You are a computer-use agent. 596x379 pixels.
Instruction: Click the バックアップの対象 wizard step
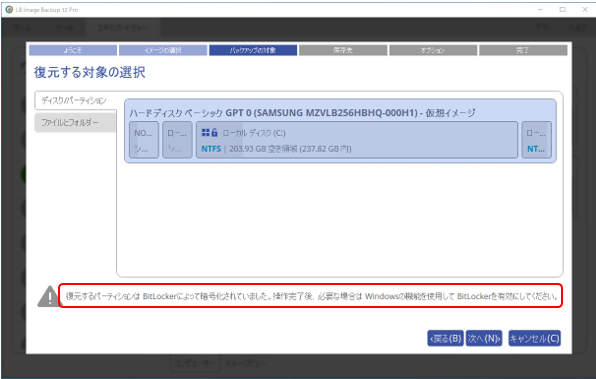coord(253,50)
